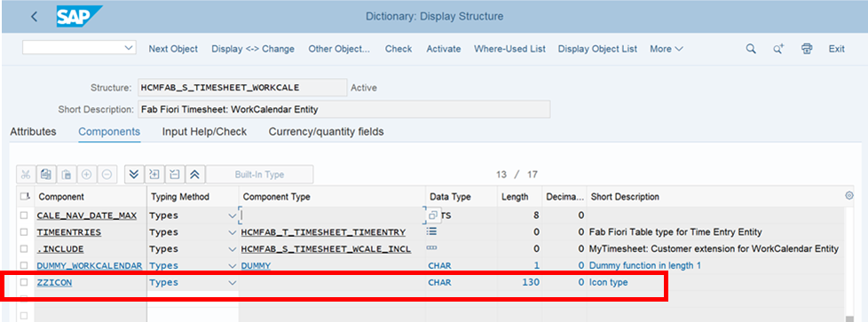Switch to the Currency/quantity fields tab
Viewport: 868px width, 322px height.
click(x=326, y=131)
